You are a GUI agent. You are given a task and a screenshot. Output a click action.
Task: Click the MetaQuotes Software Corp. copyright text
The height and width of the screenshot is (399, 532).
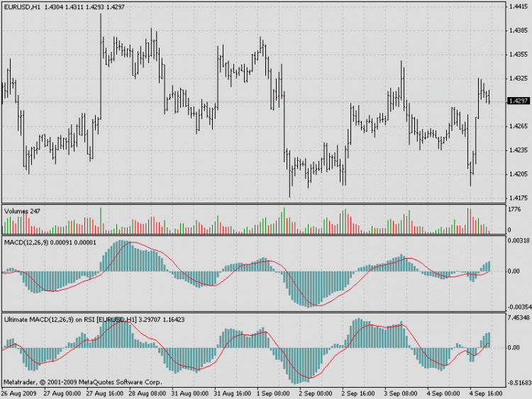(x=83, y=382)
